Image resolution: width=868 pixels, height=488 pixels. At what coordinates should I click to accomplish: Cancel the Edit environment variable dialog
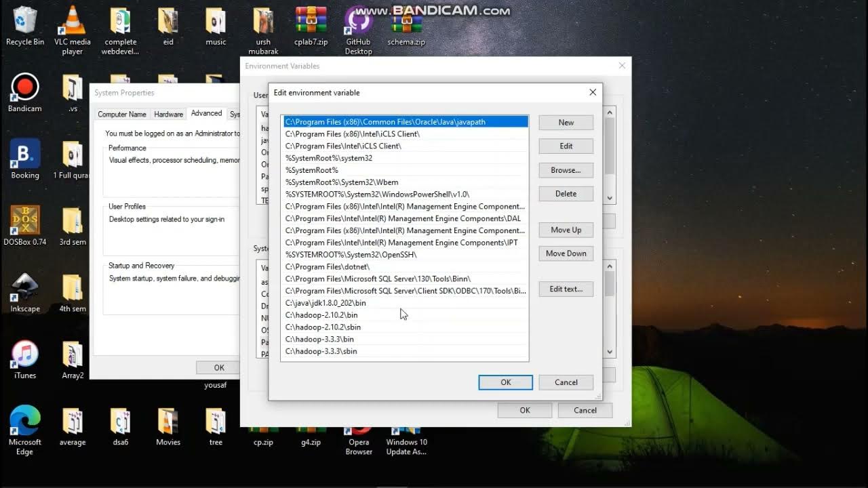tap(566, 382)
